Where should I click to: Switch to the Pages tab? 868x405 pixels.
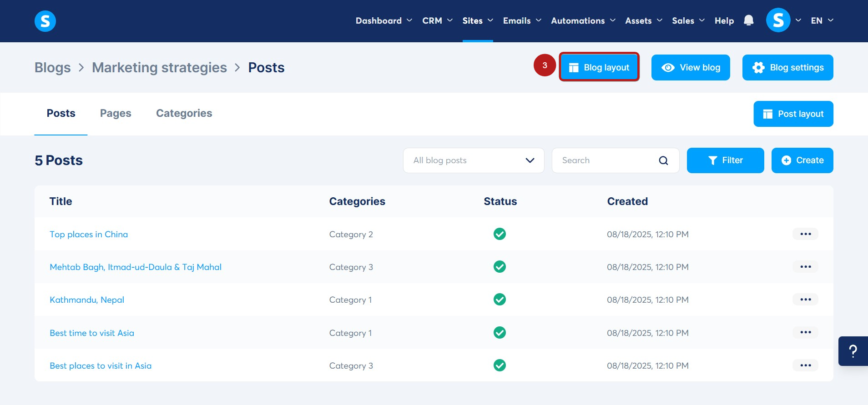[x=116, y=113]
